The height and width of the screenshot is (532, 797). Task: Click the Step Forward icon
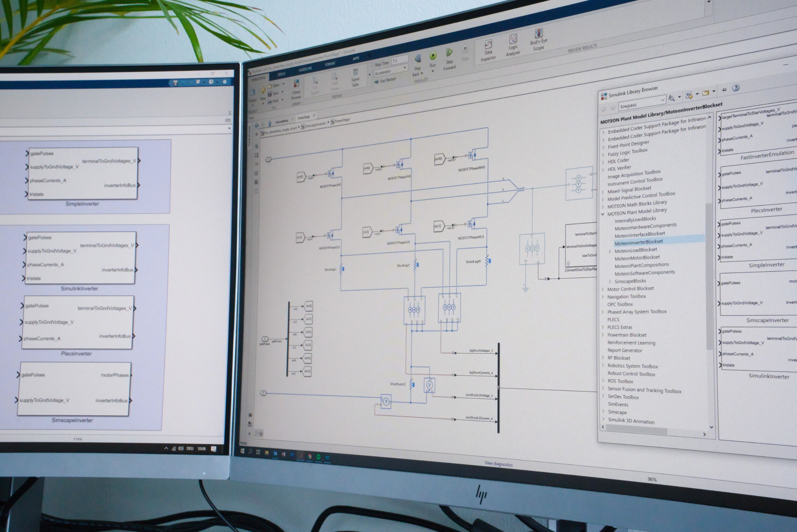coord(449,53)
